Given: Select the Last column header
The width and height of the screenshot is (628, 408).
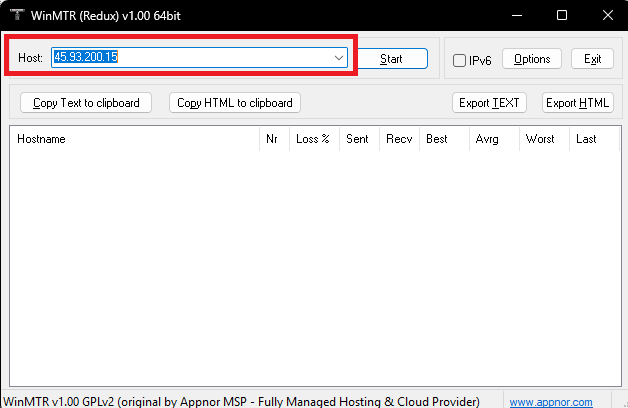Looking at the screenshot, I should [594, 139].
